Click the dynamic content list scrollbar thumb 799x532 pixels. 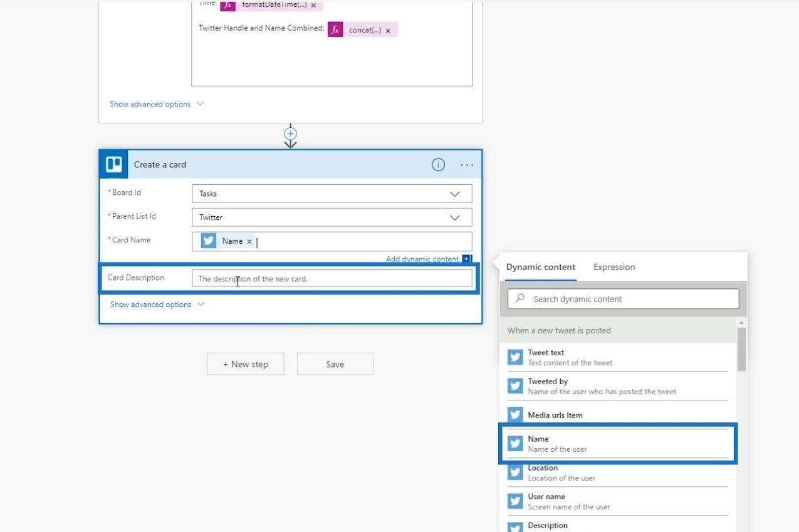(741, 349)
